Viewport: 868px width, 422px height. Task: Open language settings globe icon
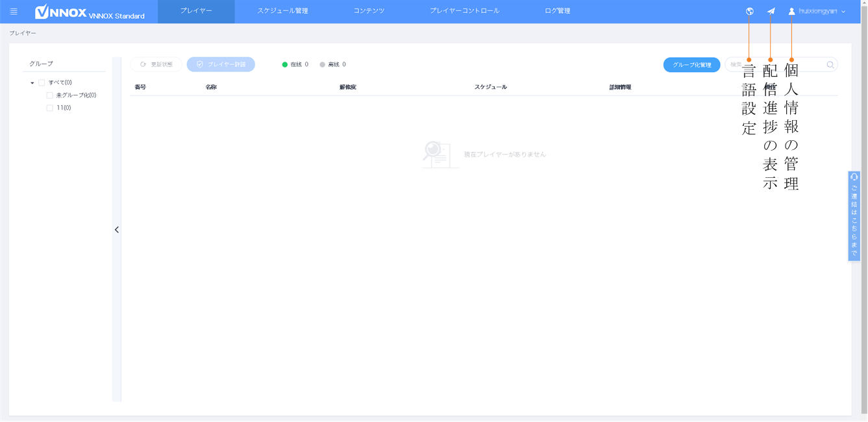pyautogui.click(x=750, y=11)
